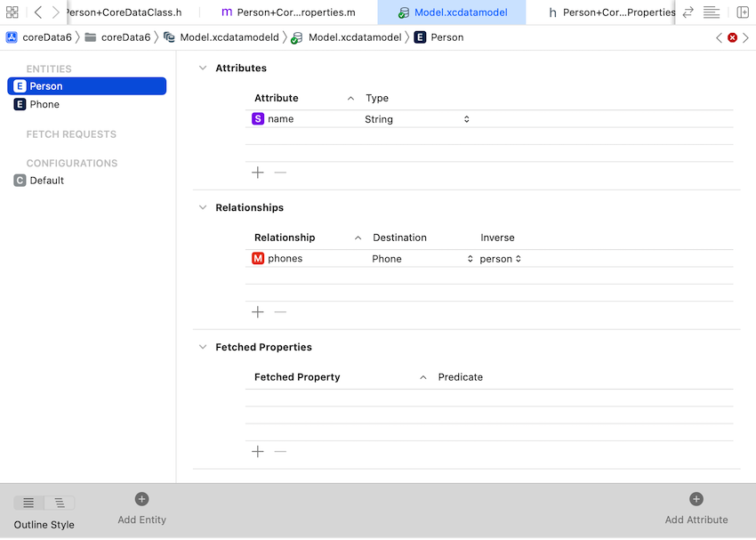Select the Default configuration
The image size is (756, 540).
point(46,181)
